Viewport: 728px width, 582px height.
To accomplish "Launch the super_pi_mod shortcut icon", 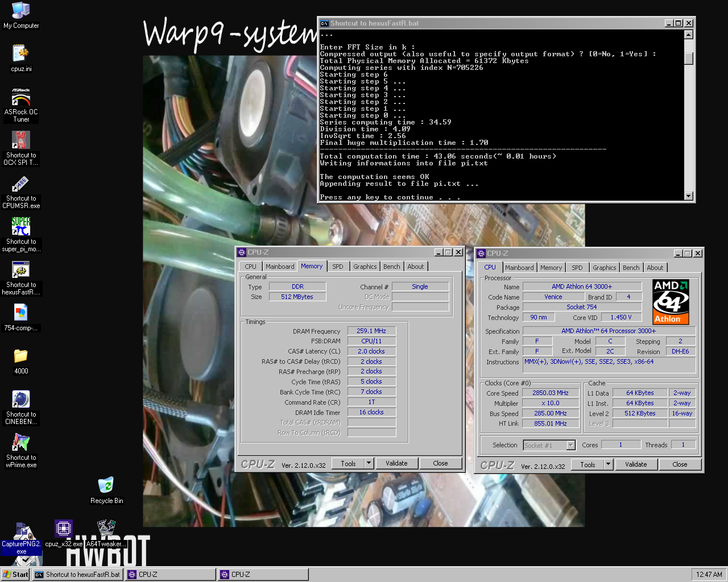I will click(x=21, y=227).
